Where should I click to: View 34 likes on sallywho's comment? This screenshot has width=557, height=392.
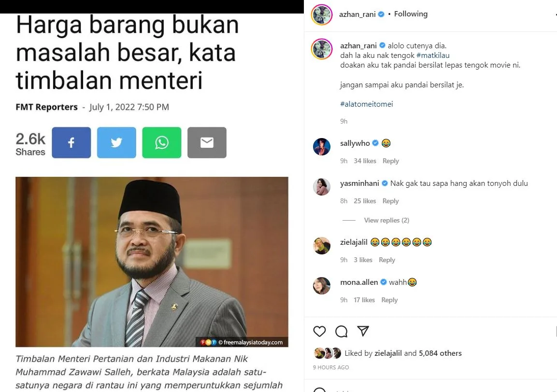(365, 161)
